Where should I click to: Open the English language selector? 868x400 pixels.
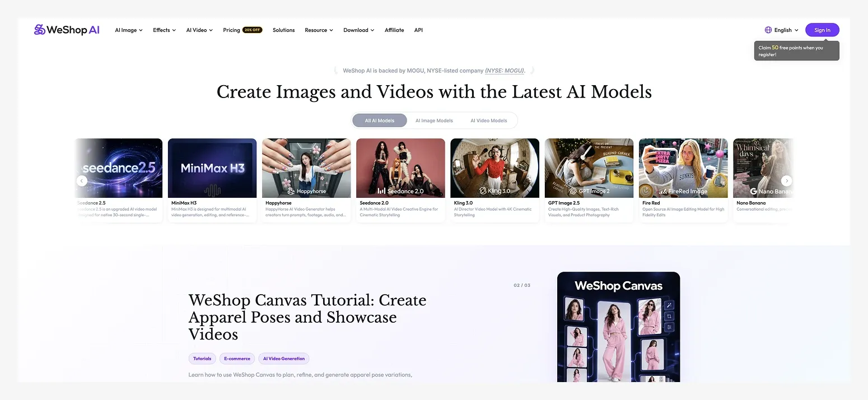(x=782, y=30)
